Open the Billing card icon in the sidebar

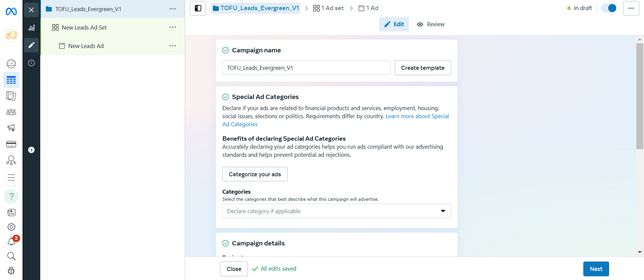11,144
